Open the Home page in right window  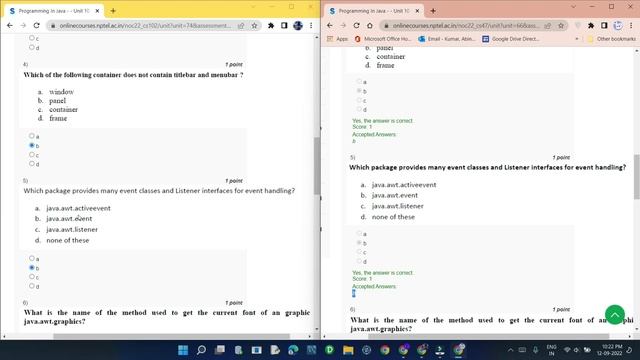point(370,25)
